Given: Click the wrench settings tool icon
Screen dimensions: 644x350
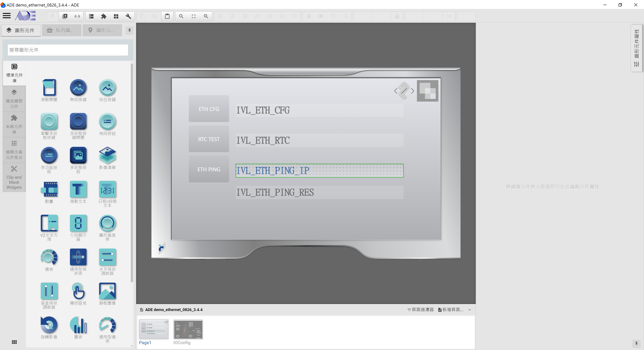Looking at the screenshot, I should click(x=128, y=16).
